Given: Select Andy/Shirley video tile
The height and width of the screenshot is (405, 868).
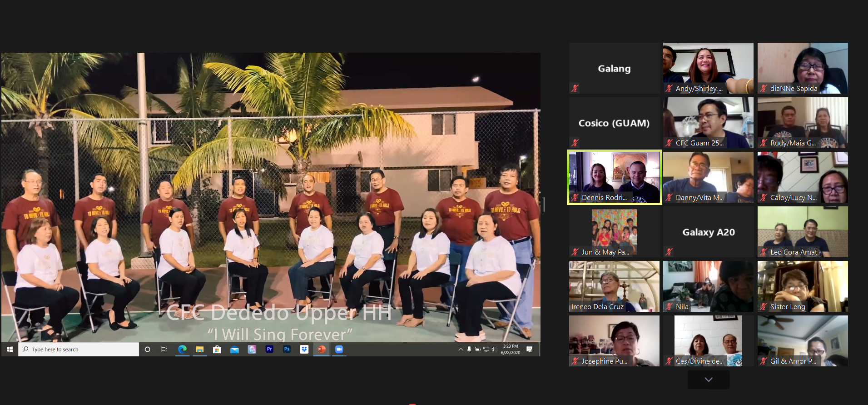Looking at the screenshot, I should coord(708,68).
